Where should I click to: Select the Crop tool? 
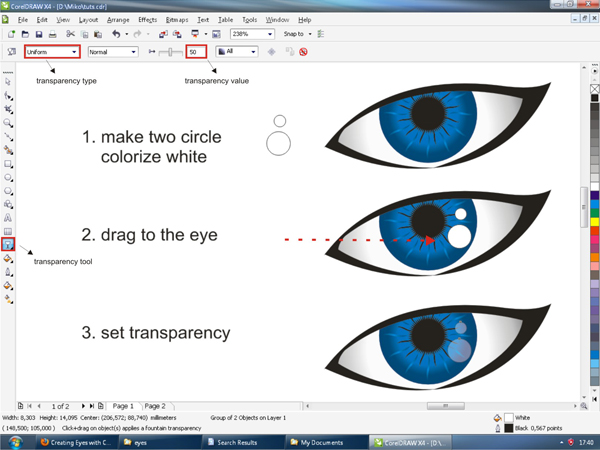pyautogui.click(x=8, y=109)
